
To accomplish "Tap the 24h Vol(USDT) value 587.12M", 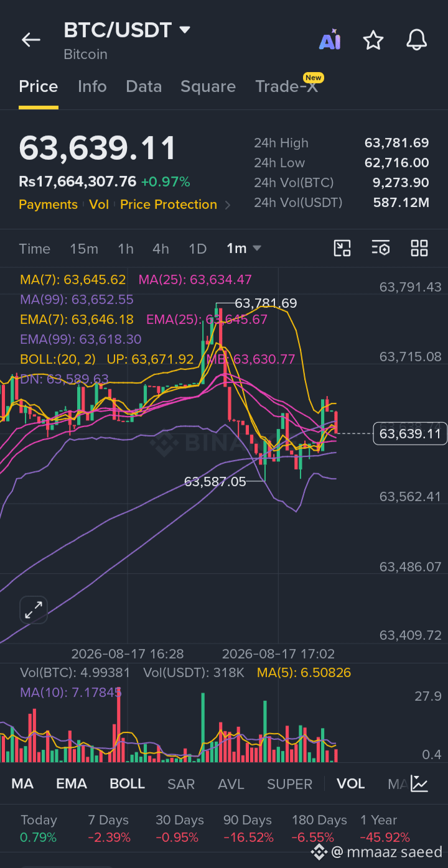I will 401,203.
